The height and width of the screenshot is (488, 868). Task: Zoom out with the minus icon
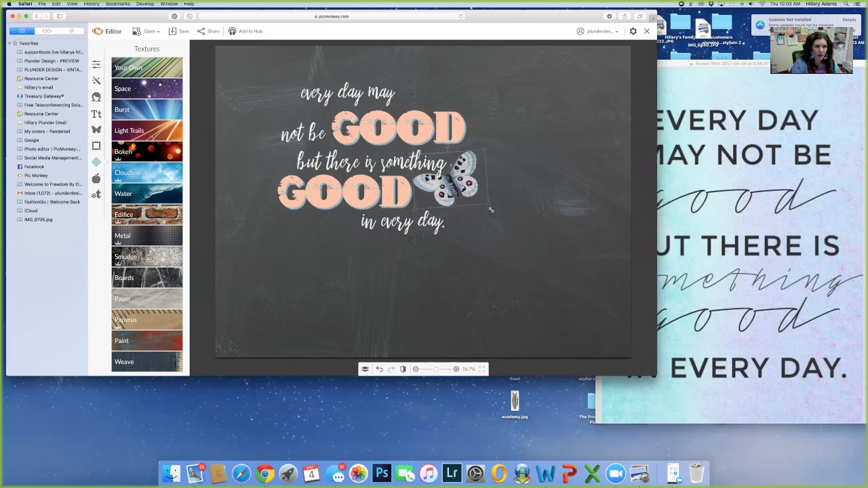pos(416,369)
